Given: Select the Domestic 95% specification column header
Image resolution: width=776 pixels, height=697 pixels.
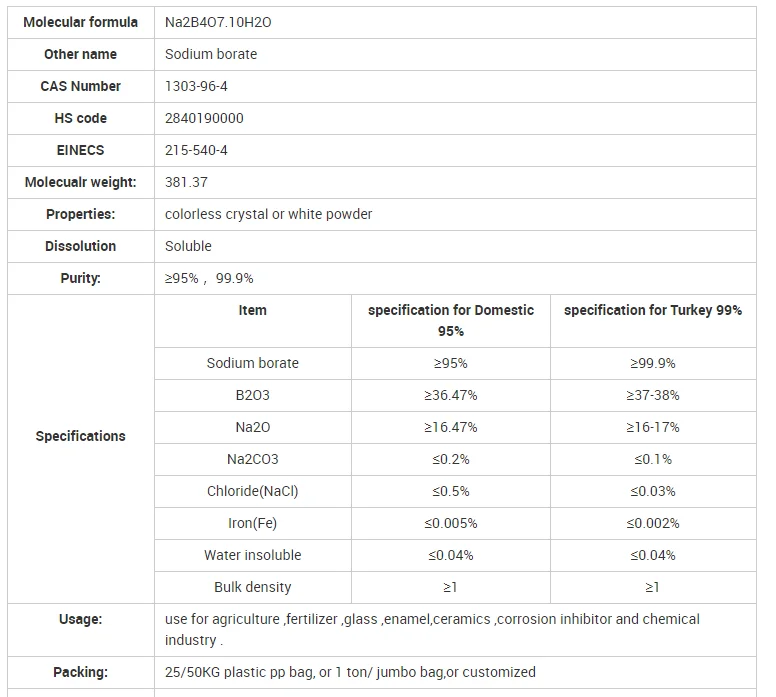Looking at the screenshot, I should click(x=451, y=320).
